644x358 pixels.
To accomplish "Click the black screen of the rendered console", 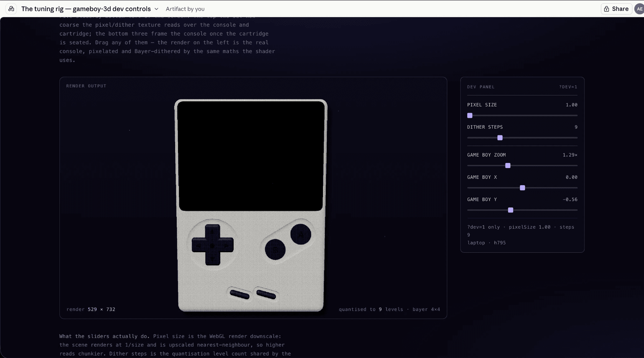I will (x=251, y=156).
